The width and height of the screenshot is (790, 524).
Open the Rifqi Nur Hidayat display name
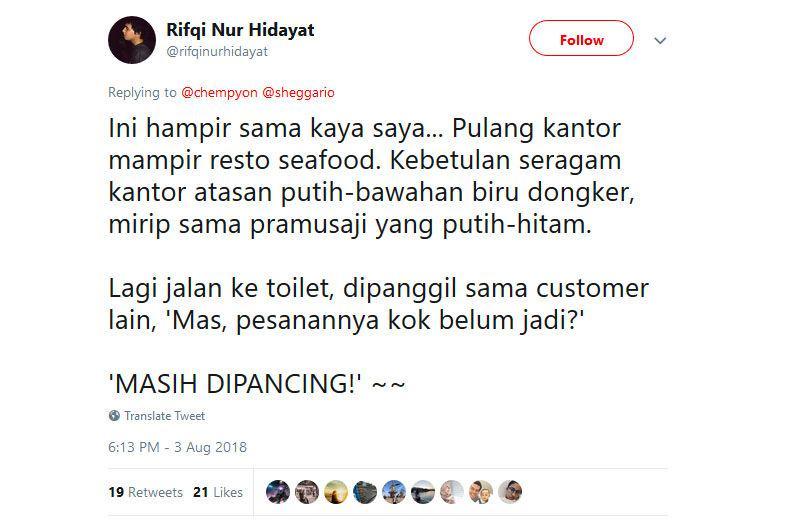(240, 30)
